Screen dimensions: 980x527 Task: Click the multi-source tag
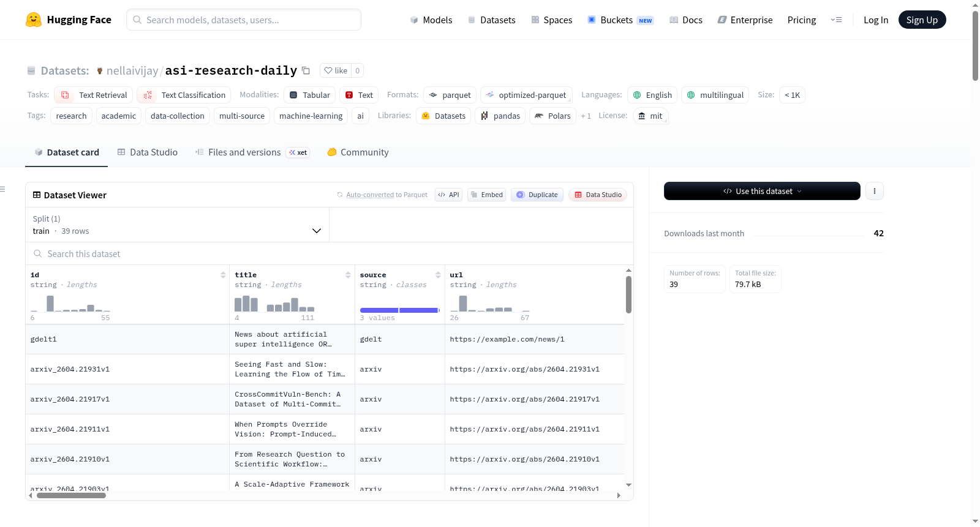[242, 116]
